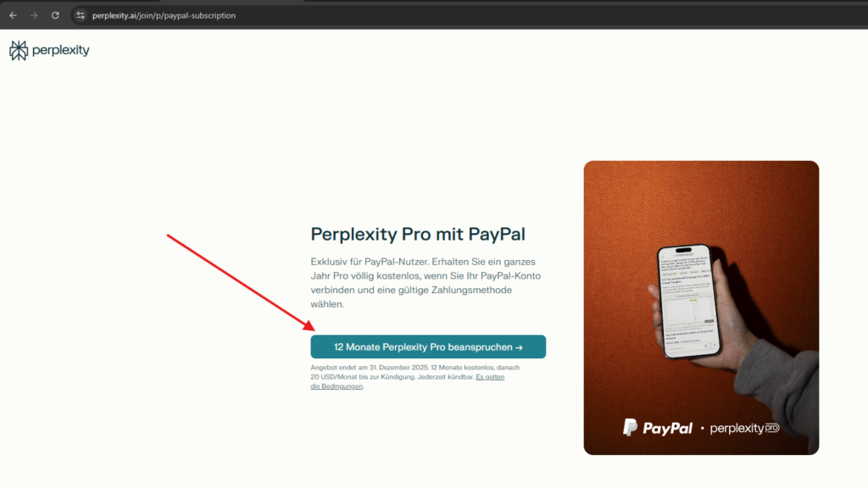Focus the address bar showing perplexity.ai/join/p/paypal-subscription

point(164,15)
